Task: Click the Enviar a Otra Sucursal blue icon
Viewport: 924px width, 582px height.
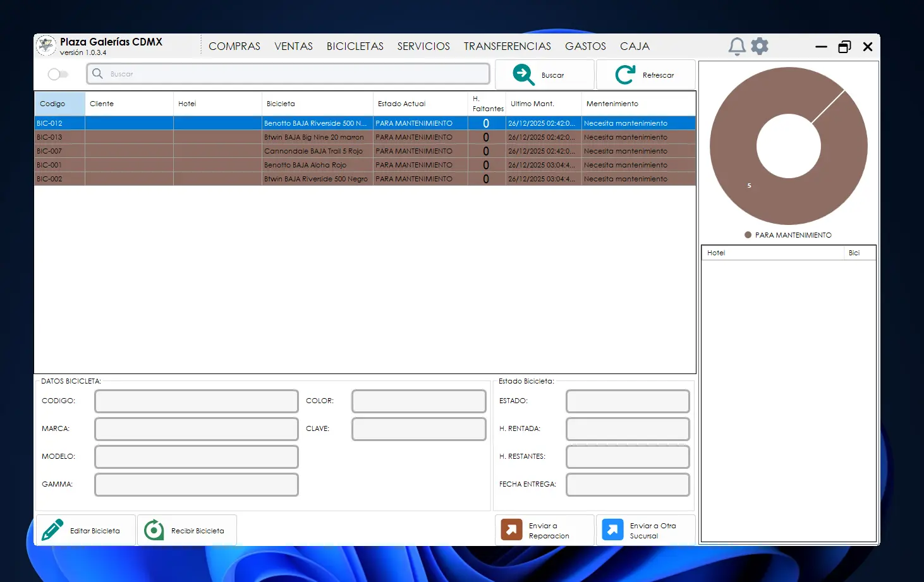Action: pyautogui.click(x=612, y=530)
